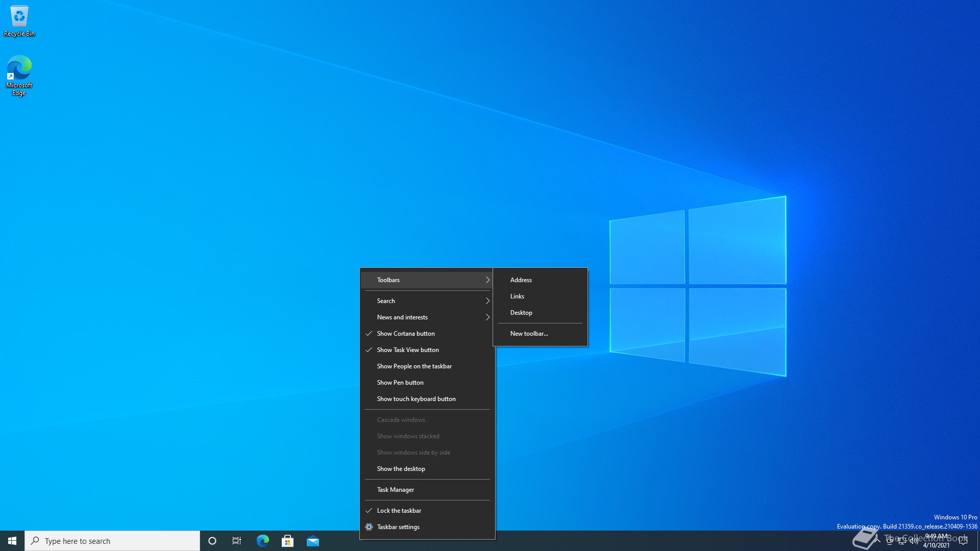Image resolution: width=980 pixels, height=551 pixels.
Task: Open the network status tray icon
Action: pos(902,541)
